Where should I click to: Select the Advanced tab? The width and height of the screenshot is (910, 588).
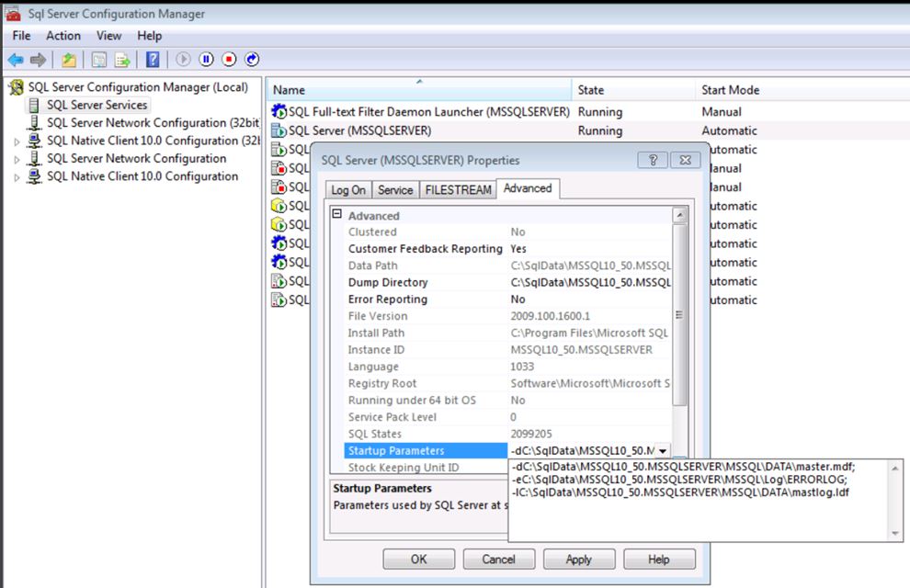click(x=528, y=188)
